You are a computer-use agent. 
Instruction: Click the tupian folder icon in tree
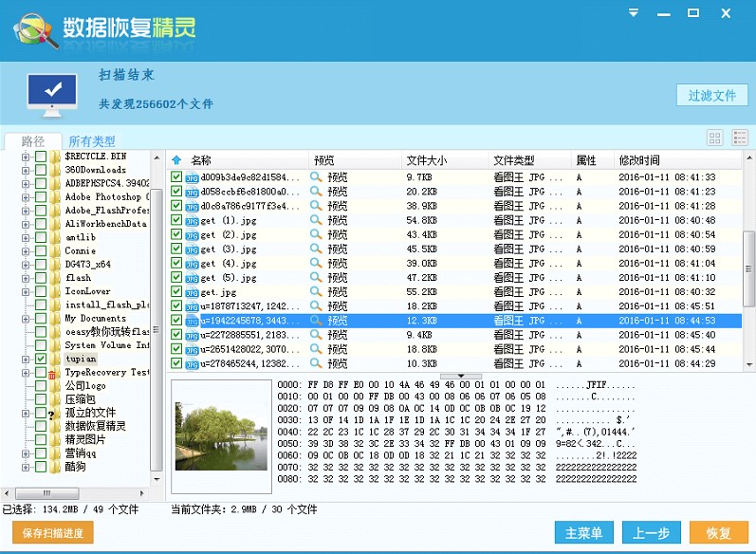pyautogui.click(x=56, y=360)
